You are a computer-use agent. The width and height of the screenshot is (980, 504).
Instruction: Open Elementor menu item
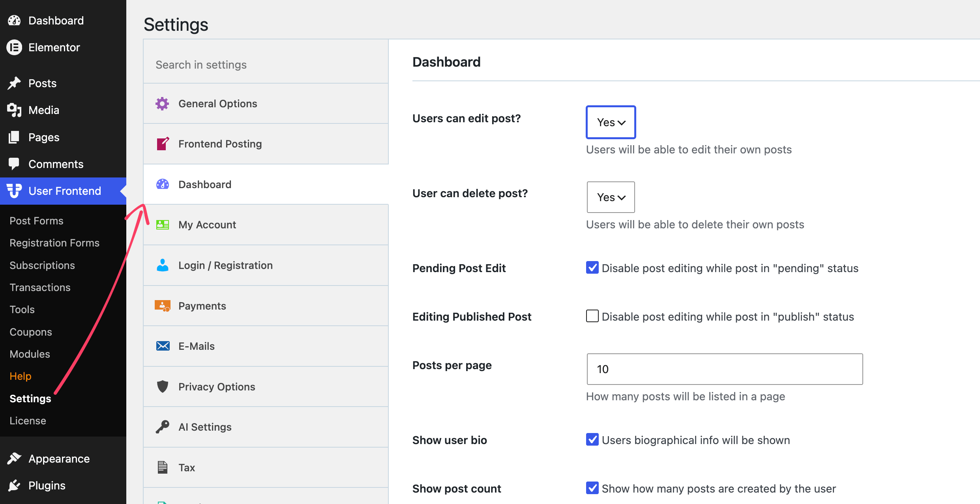[63, 47]
